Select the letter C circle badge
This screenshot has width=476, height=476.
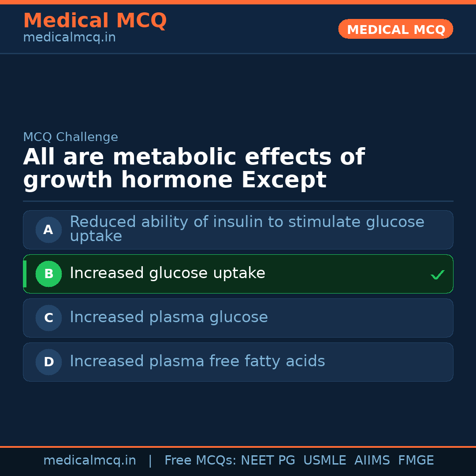48,318
